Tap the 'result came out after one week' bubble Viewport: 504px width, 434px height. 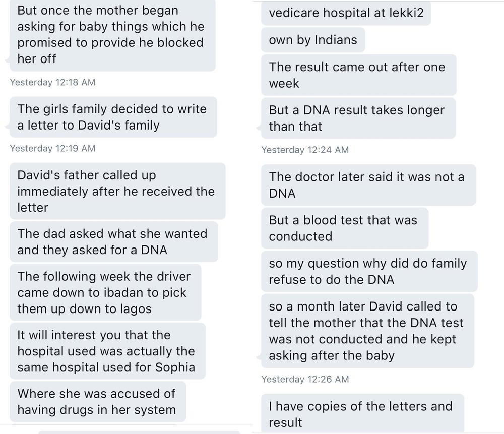(358, 75)
